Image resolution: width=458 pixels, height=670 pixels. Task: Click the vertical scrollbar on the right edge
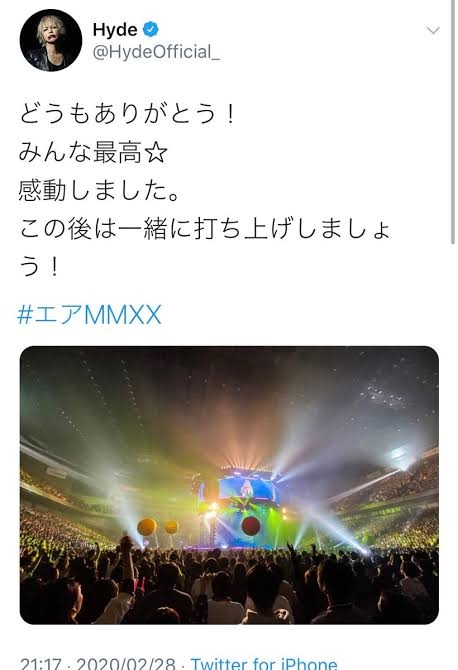click(453, 122)
